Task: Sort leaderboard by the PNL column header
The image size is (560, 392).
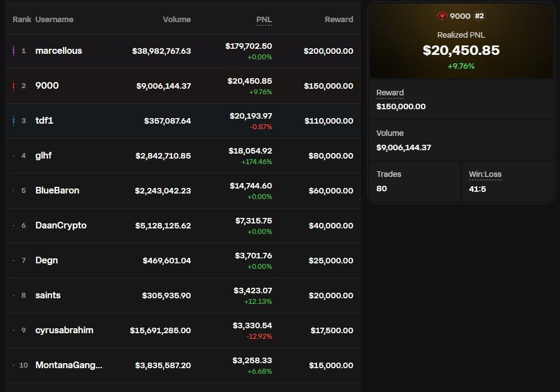Action: 264,19
